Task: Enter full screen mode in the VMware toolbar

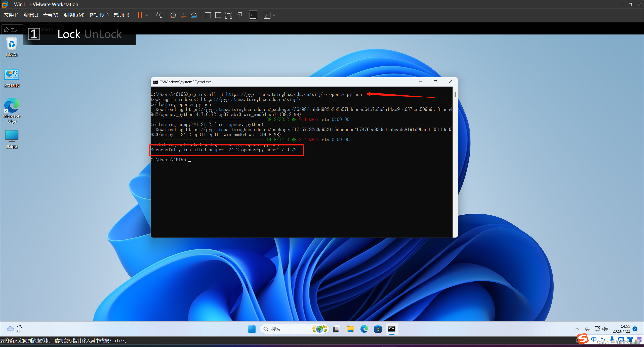Action: point(228,15)
